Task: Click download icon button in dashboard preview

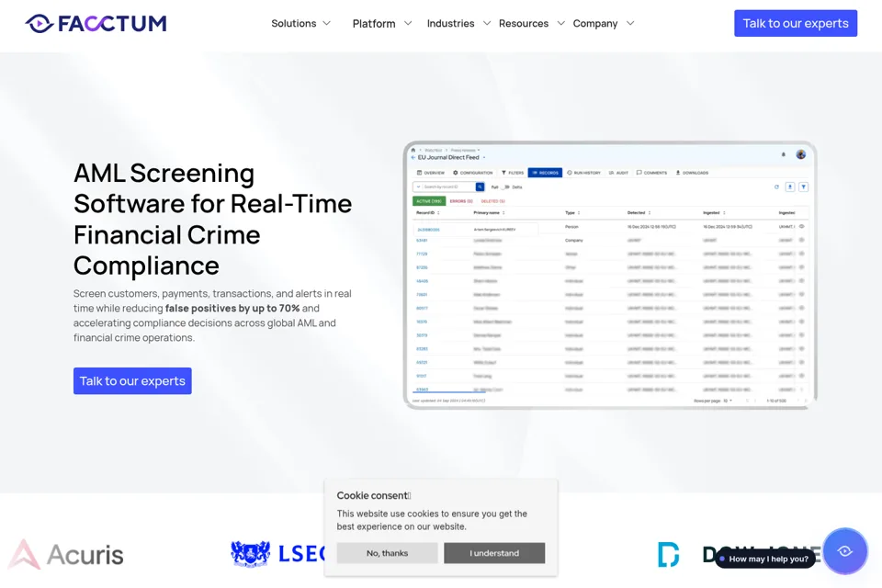Action: [790, 187]
